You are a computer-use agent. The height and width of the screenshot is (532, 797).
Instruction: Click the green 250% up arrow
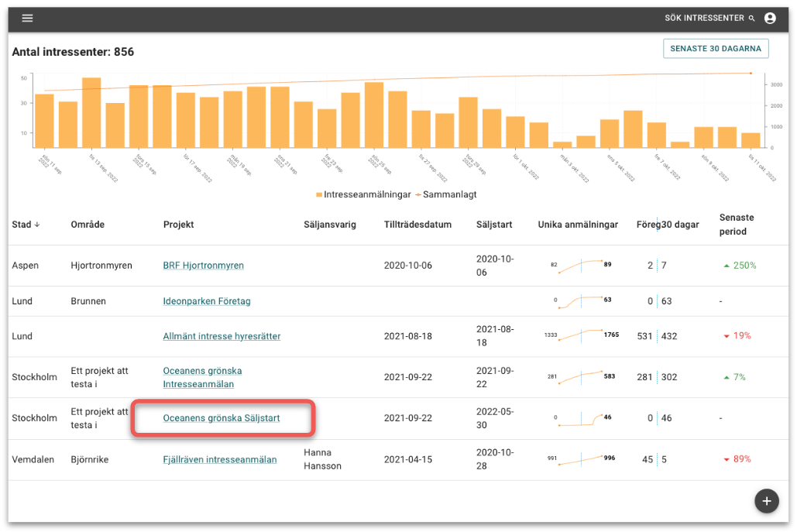coord(726,266)
